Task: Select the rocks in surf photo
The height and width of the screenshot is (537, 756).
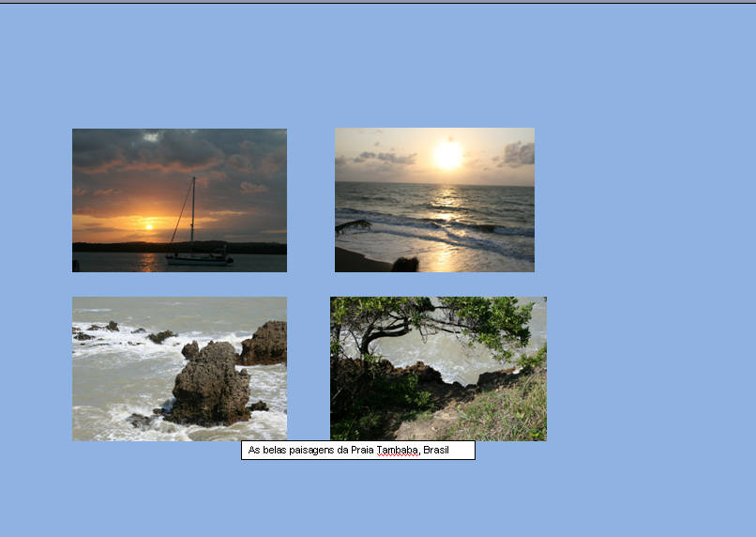Action: tap(179, 369)
